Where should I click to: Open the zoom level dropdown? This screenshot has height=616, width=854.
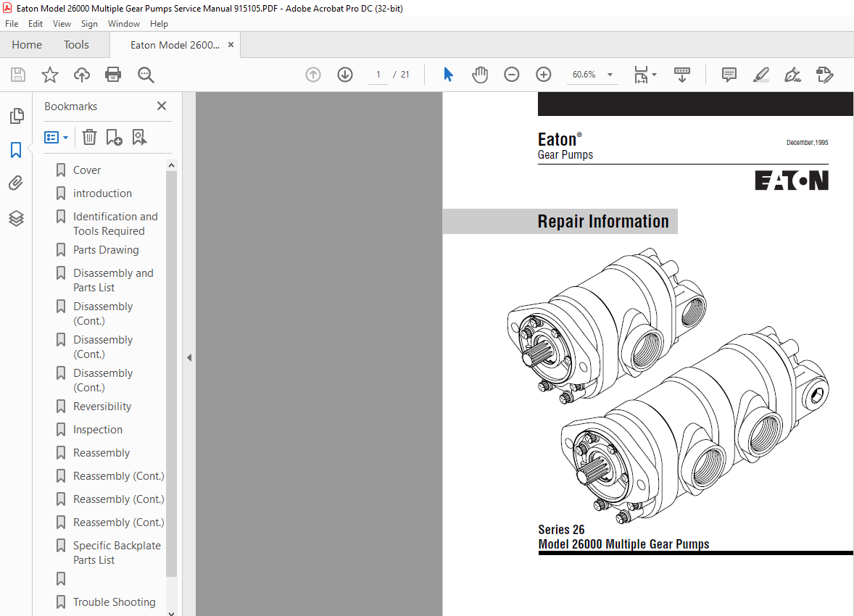610,75
